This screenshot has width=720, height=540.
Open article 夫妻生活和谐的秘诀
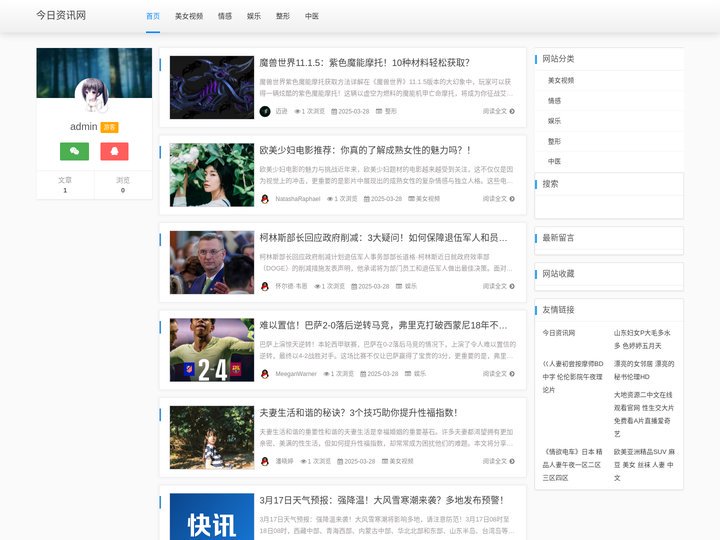358,413
